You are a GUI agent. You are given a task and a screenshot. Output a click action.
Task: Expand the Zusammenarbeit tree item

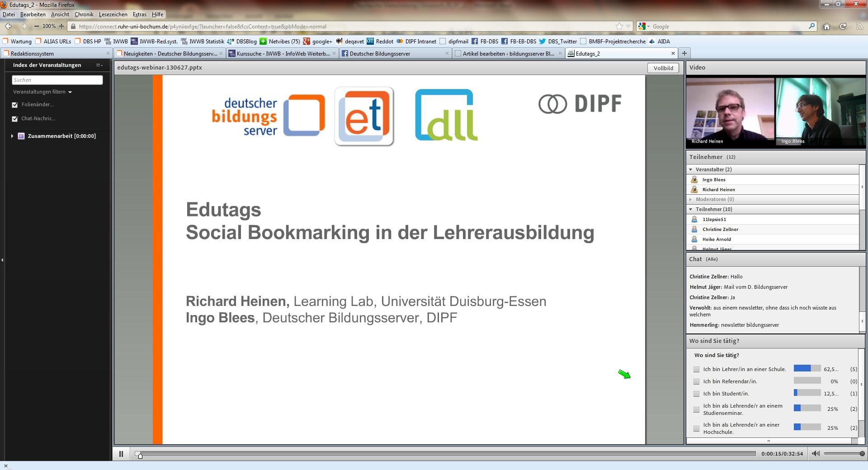click(x=12, y=136)
